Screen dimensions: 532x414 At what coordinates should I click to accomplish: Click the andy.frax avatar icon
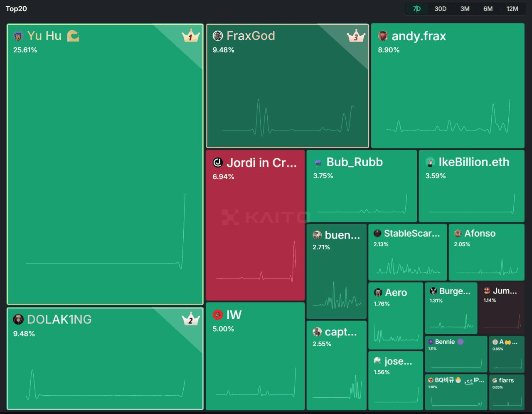(x=383, y=36)
